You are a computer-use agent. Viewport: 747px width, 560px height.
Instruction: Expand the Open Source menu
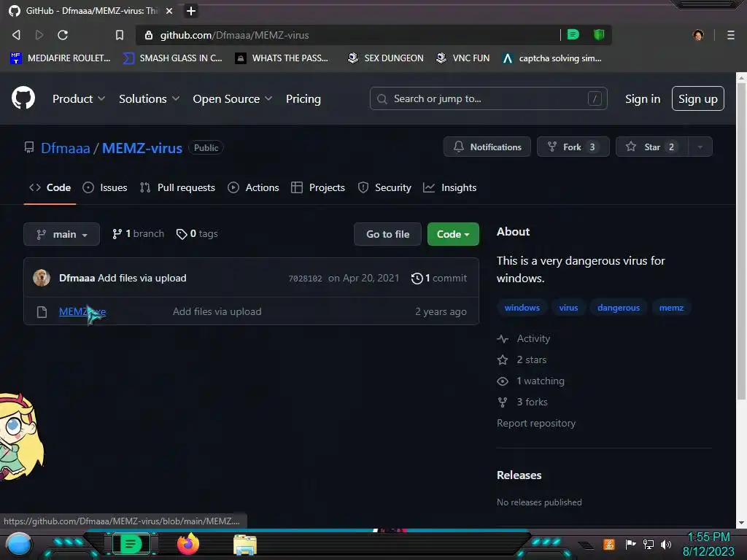pyautogui.click(x=233, y=98)
